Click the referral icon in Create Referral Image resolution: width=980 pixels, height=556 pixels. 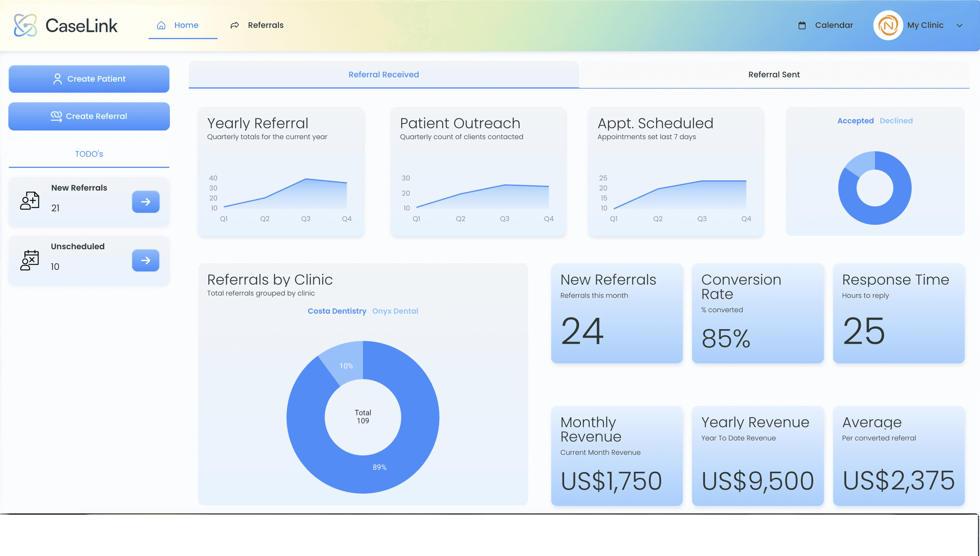(57, 116)
